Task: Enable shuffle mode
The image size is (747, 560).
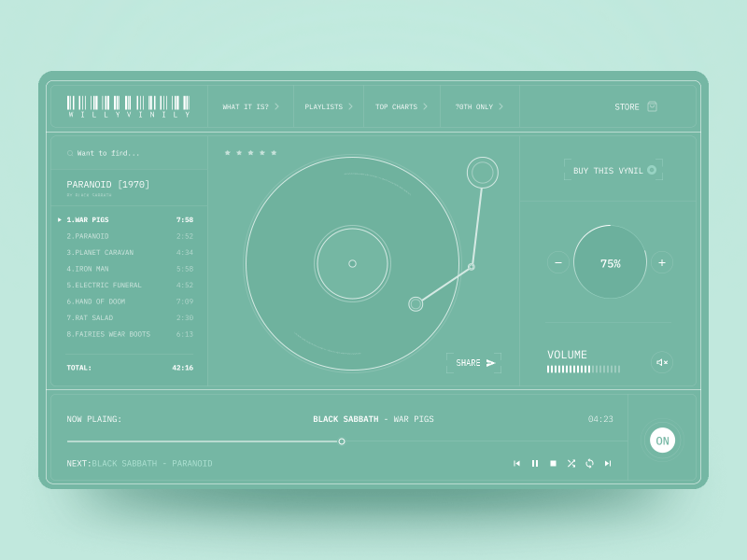Action: coord(571,462)
